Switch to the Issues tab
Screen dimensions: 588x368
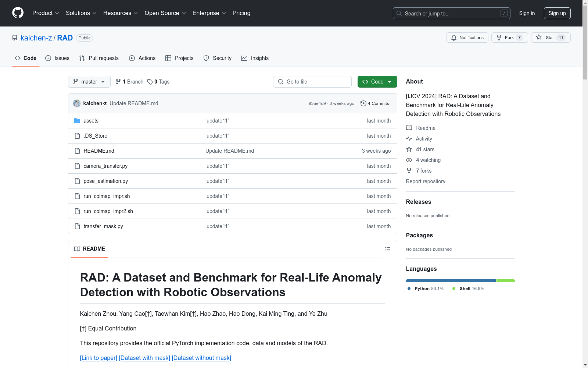point(57,58)
